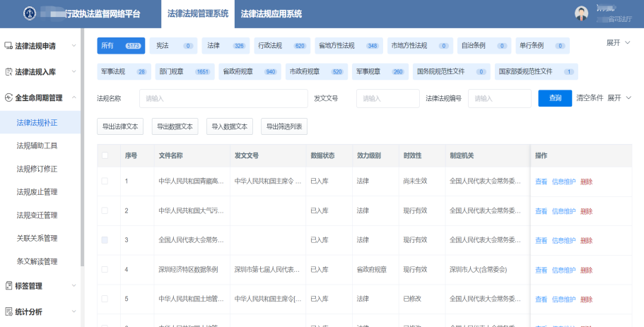
Task: Click the 统计分析 sidebar icon
Action: 8,311
